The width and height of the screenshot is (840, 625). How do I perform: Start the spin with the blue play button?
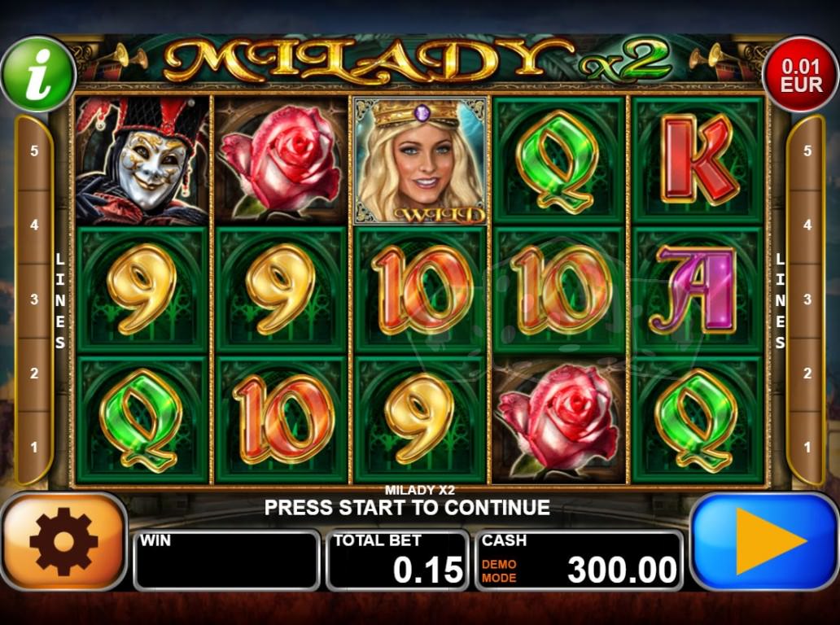[x=764, y=541]
